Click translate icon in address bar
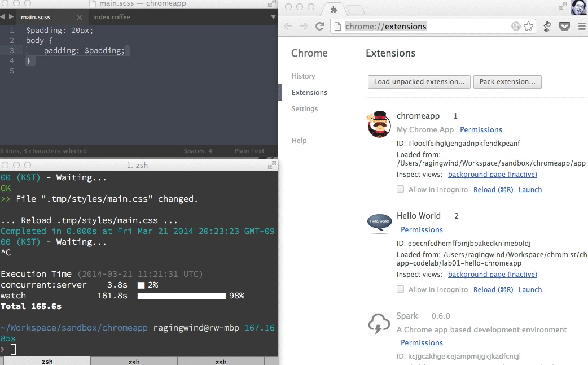This screenshot has width=588, height=365. (516, 27)
